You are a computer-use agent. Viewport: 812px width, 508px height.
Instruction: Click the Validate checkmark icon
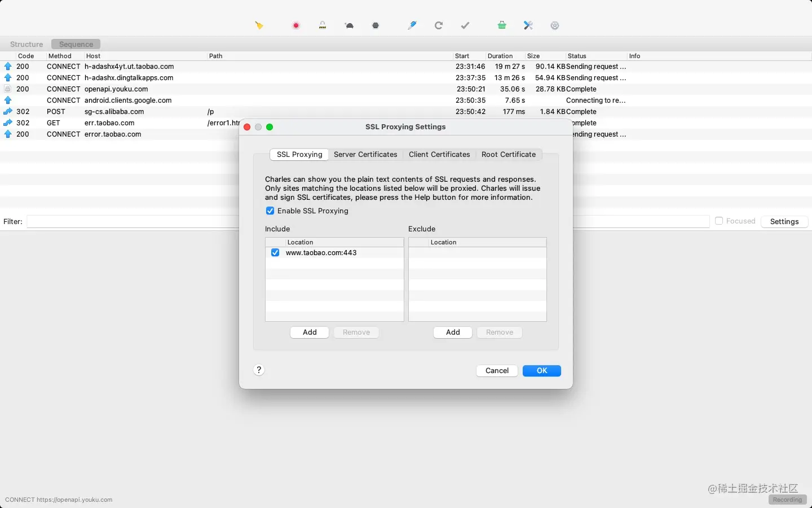[x=465, y=25]
